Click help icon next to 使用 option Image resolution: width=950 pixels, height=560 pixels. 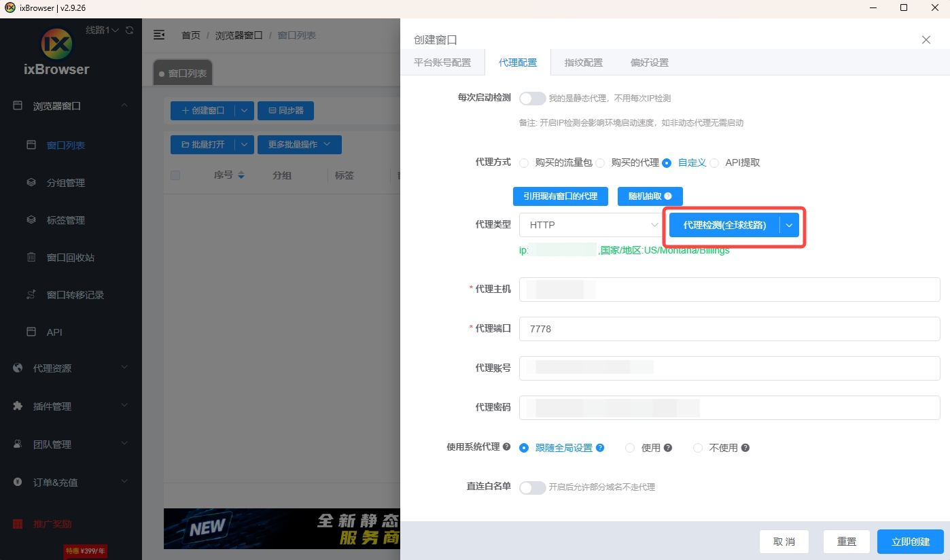(x=668, y=448)
